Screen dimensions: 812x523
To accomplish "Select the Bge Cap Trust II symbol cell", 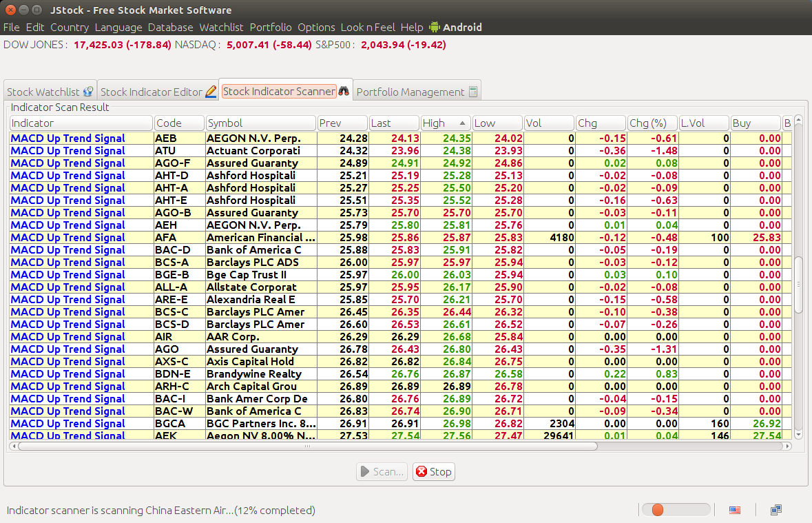I will click(261, 275).
